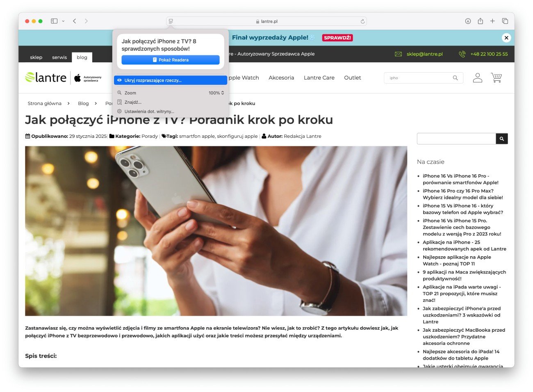Open Aplikacje na iPhone - 25 article
The image size is (533, 392).
click(465, 246)
